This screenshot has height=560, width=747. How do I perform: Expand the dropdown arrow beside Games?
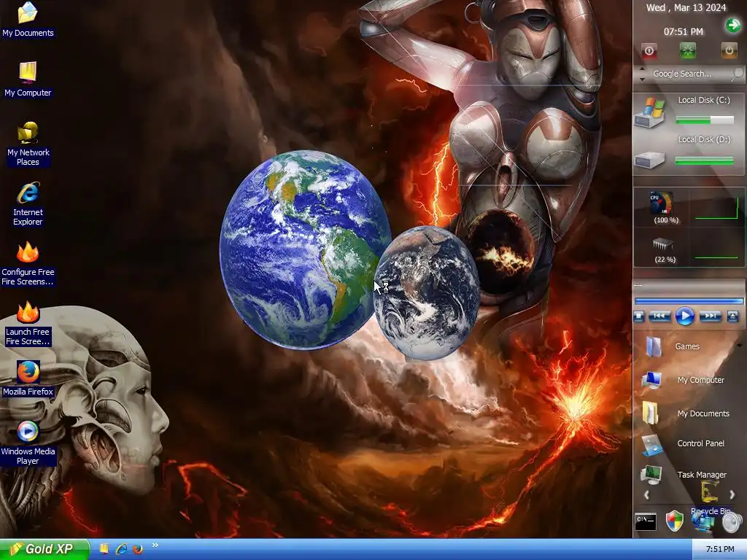click(x=740, y=346)
